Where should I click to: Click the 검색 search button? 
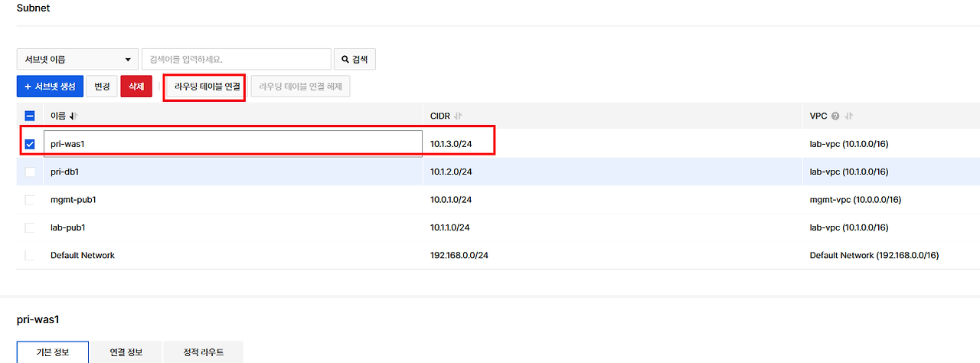coord(354,59)
